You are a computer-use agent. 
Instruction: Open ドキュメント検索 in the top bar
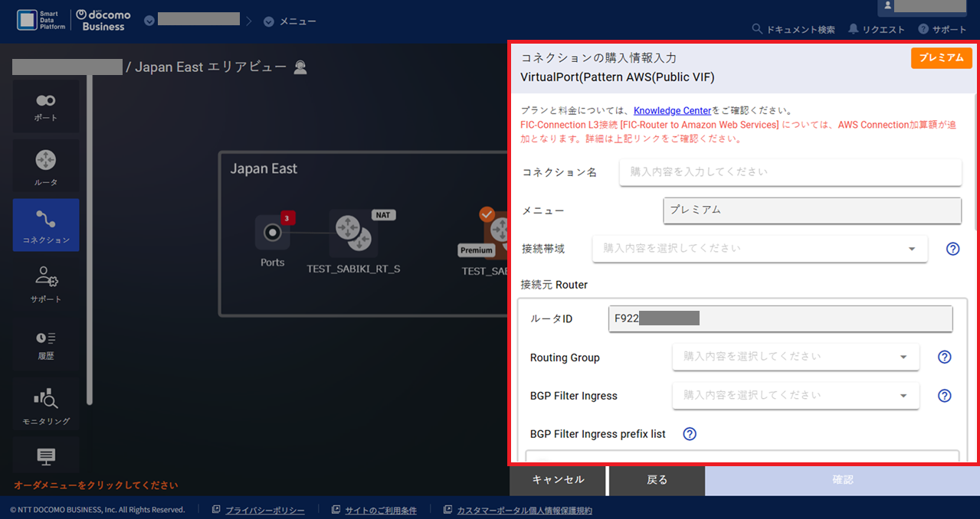pos(794,29)
